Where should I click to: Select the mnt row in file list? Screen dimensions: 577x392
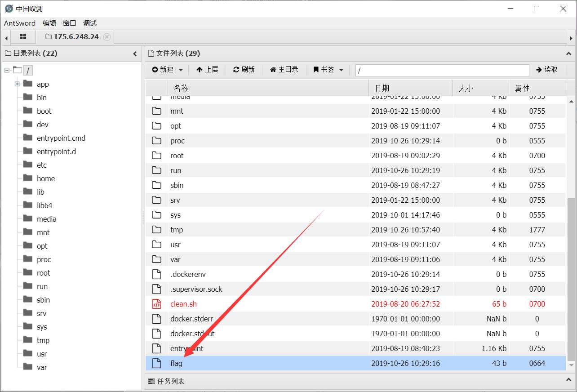click(355, 111)
